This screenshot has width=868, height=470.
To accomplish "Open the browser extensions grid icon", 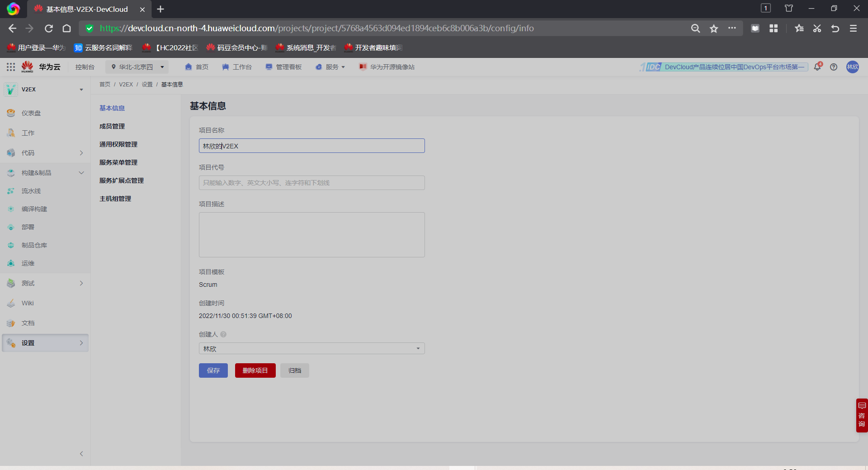I will coord(774,28).
